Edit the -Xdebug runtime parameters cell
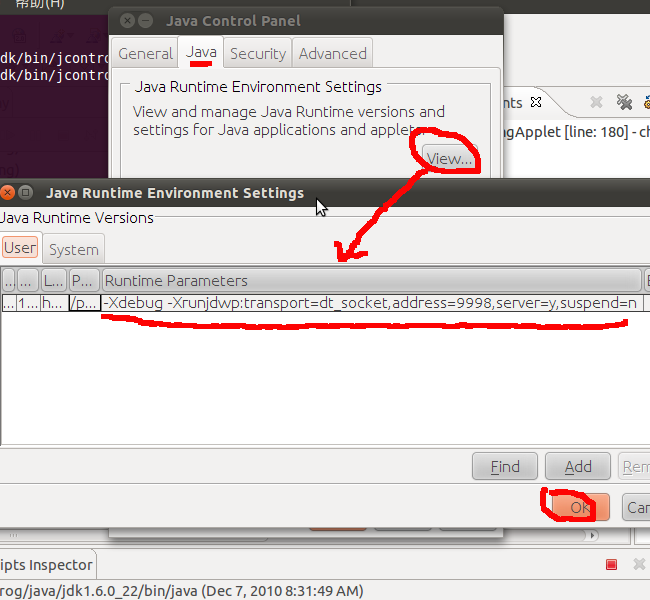Screen dimensions: 650x600 point(372,303)
